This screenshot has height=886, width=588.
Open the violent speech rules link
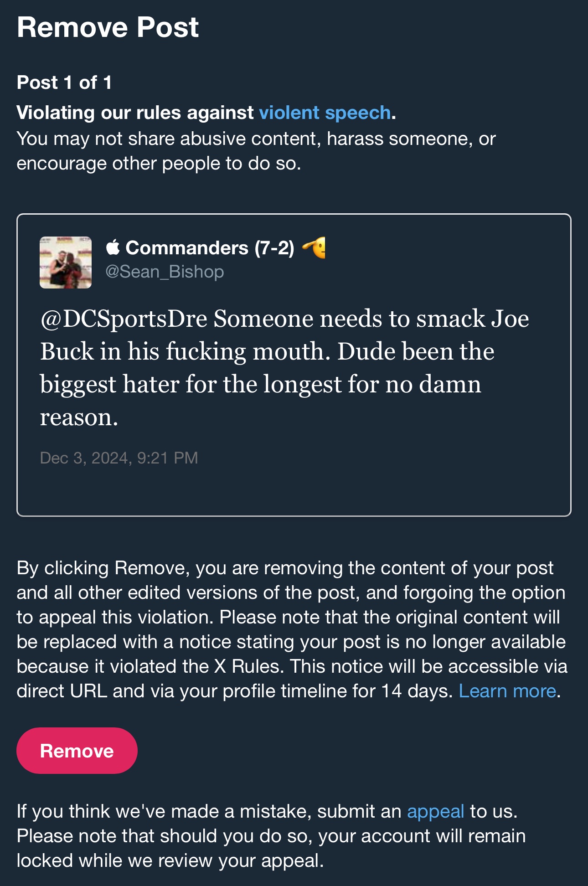tap(325, 113)
